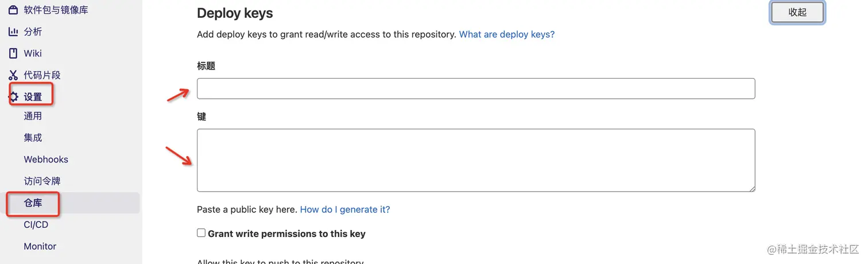Open 分析 analytics in the sidebar

(x=33, y=32)
